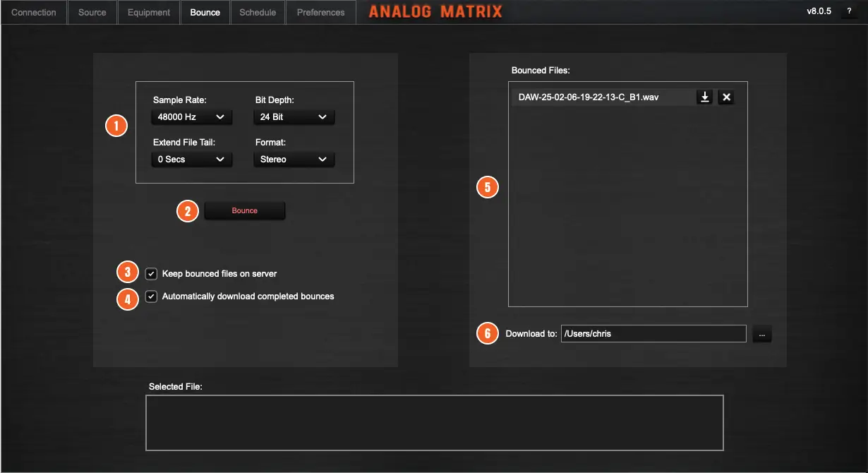The width and height of the screenshot is (868, 473).
Task: Toggle Keep bounced files on server checkbox
Action: click(151, 273)
